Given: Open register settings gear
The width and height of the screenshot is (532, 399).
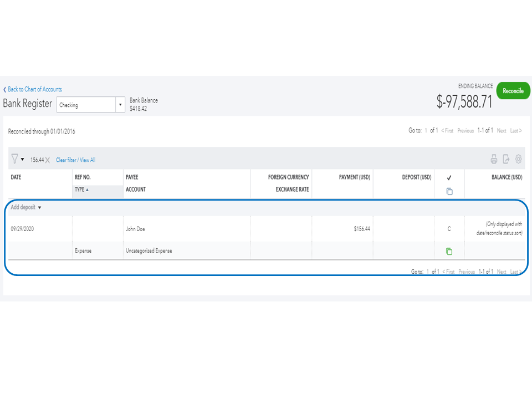Looking at the screenshot, I should pyautogui.click(x=519, y=160).
